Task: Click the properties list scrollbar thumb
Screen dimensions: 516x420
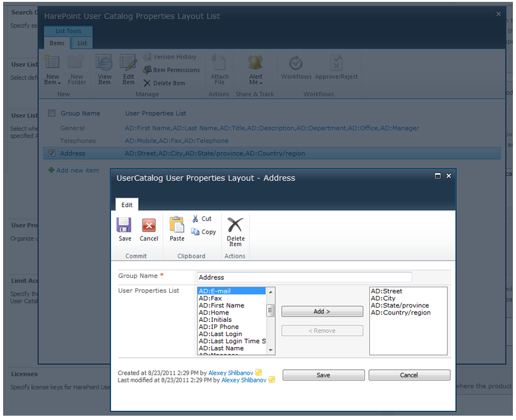Action: [270, 310]
